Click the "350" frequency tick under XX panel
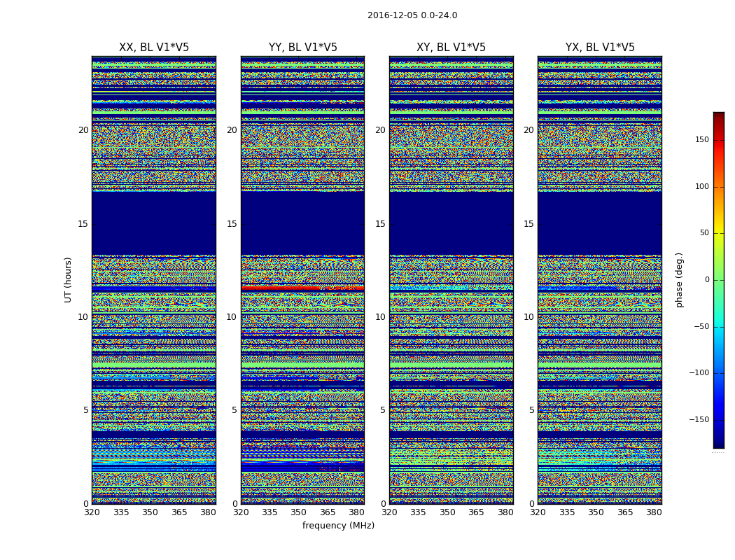Screen dimensions: 735x560 [x=150, y=512]
